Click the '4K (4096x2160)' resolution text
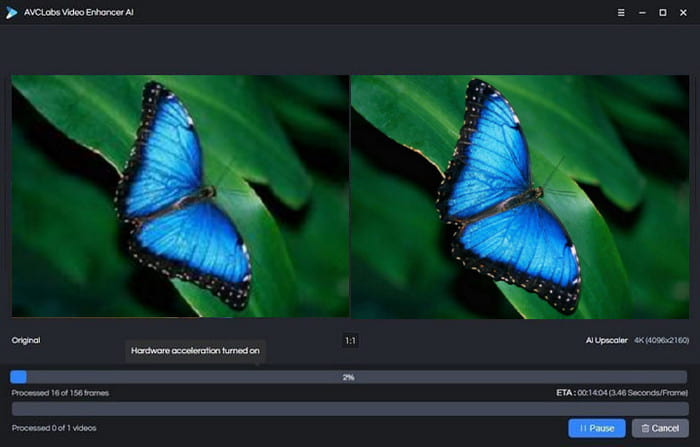This screenshot has height=447, width=700. [x=661, y=340]
